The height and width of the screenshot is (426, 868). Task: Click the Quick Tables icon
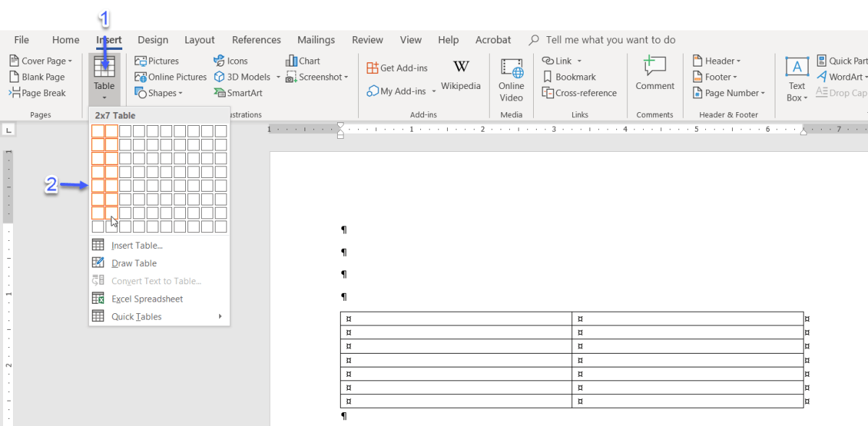[98, 317]
